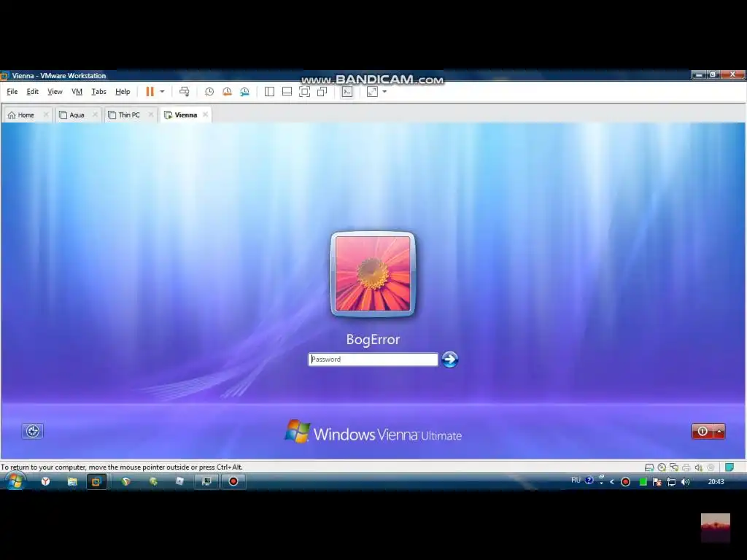Open Yandex browser from the taskbar
Viewport: 747px width, 560px height.
[x=45, y=481]
